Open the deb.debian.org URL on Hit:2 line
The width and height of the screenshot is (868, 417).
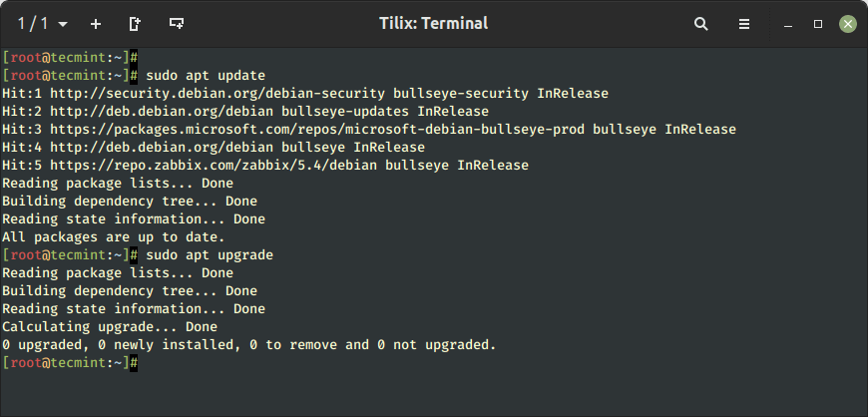[x=162, y=112]
